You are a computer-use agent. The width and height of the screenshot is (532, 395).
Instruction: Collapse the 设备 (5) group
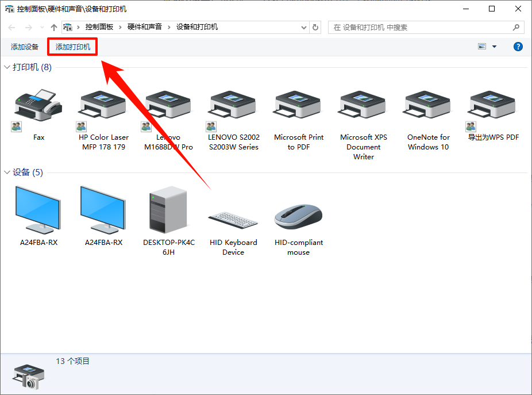pyautogui.click(x=7, y=172)
